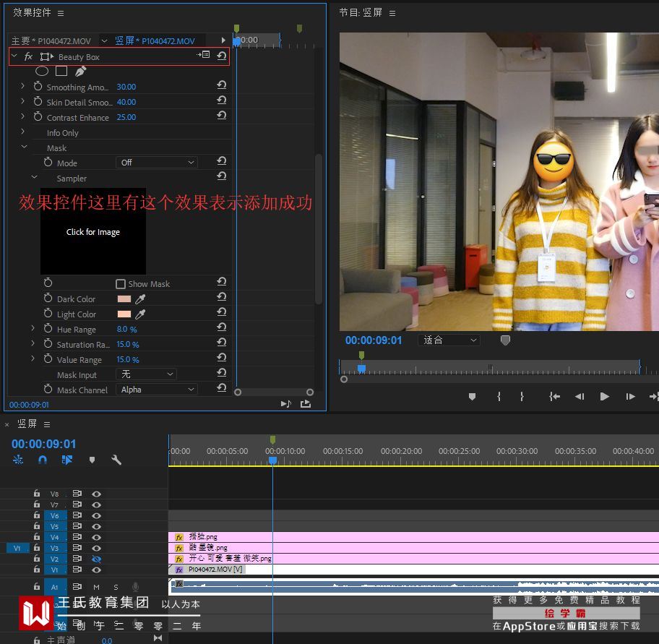This screenshot has height=644, width=659.
Task: Hide track V4 with eye icon
Action: pyautogui.click(x=96, y=537)
